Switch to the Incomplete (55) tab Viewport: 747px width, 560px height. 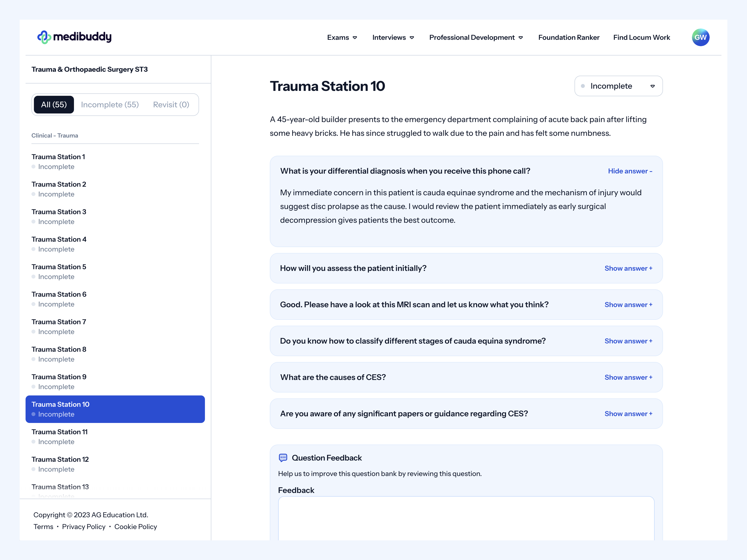click(110, 105)
